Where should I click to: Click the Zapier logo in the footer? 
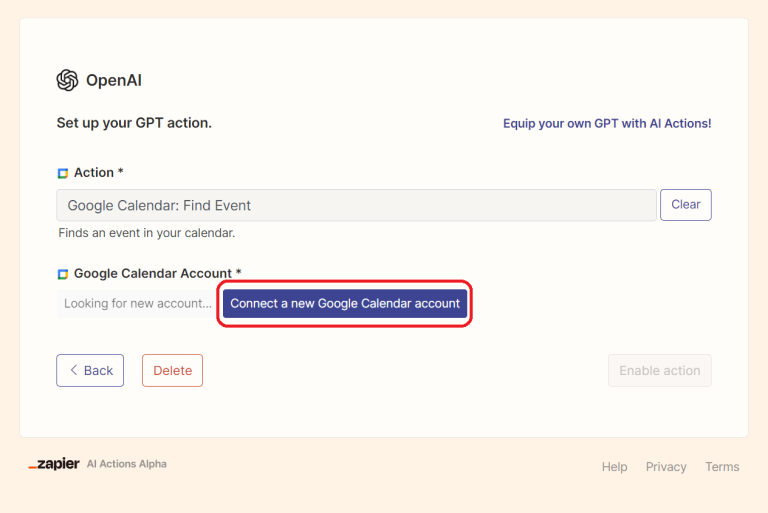pyautogui.click(x=54, y=464)
